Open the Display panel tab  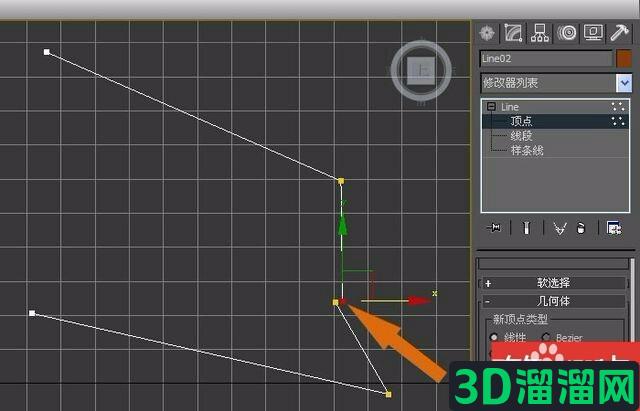click(x=593, y=33)
